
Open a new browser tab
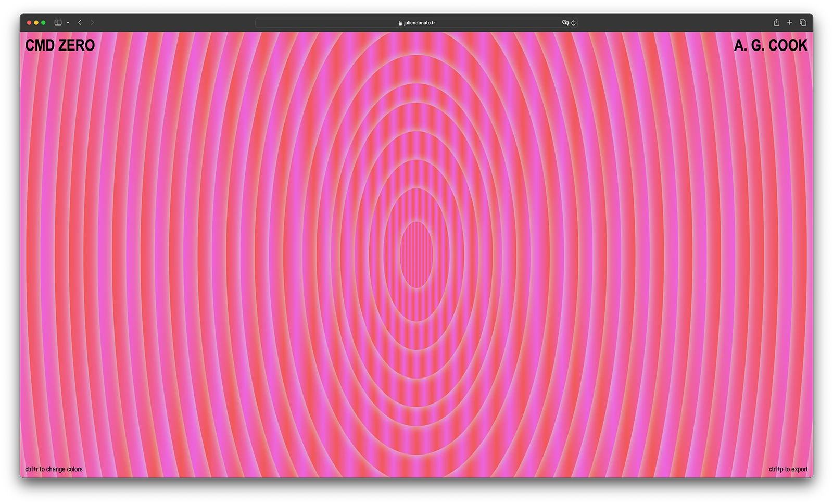click(789, 22)
